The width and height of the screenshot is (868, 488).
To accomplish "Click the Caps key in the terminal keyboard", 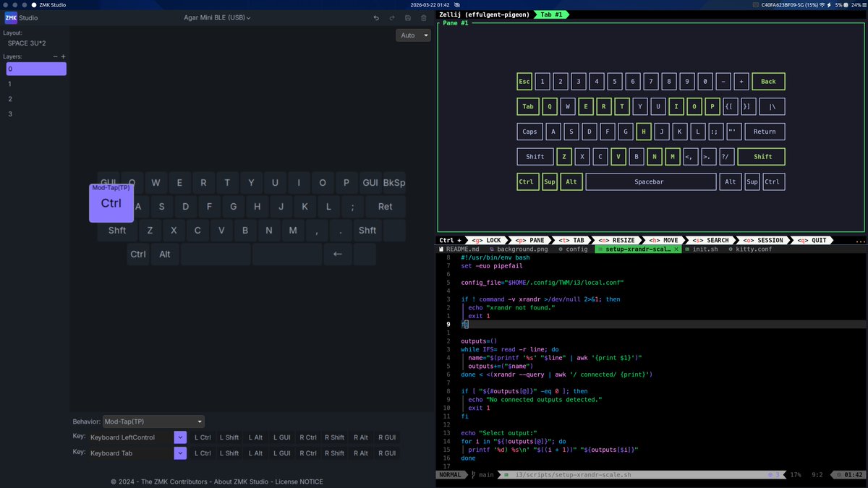I will tap(529, 132).
